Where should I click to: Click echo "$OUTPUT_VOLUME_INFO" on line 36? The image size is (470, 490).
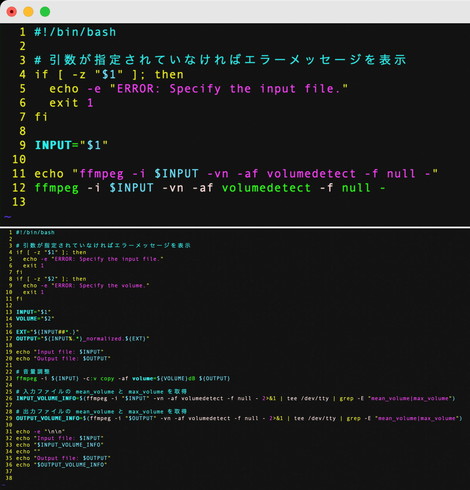(x=61, y=465)
